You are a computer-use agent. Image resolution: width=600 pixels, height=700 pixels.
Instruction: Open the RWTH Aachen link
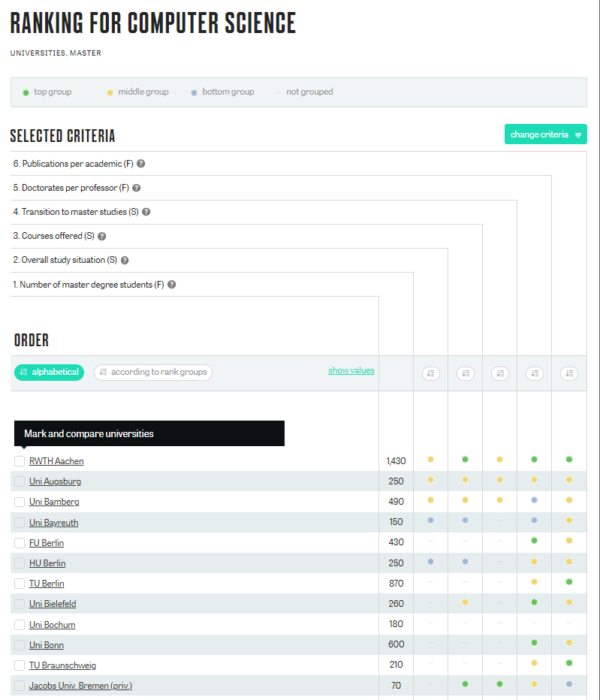[x=56, y=461]
